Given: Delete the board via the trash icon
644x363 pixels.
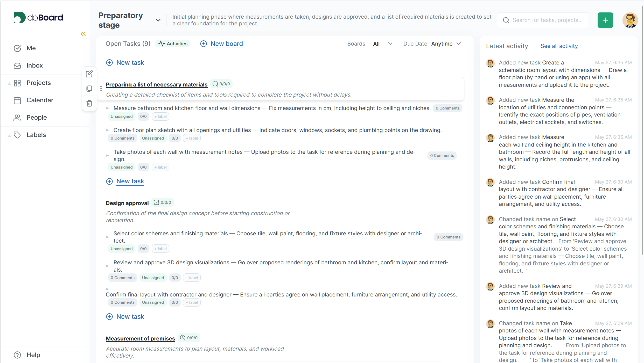Looking at the screenshot, I should click(89, 103).
